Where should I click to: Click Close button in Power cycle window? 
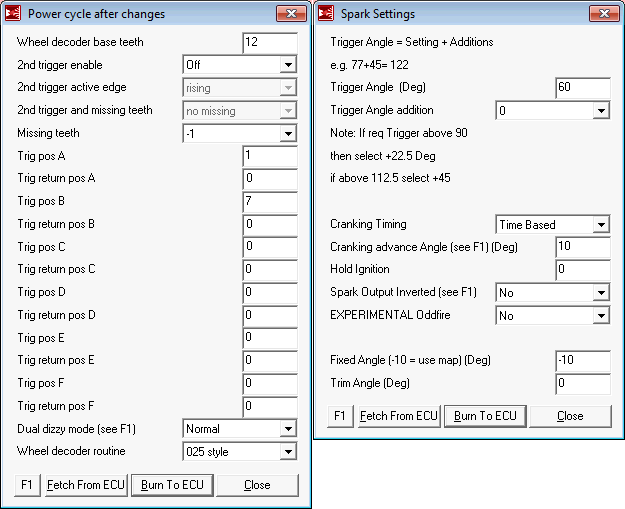point(257,485)
